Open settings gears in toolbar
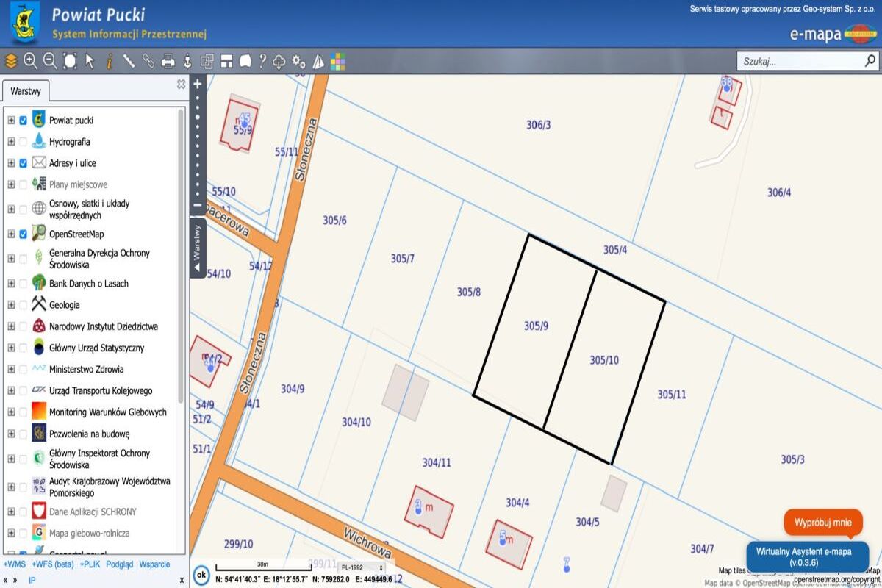 298,61
